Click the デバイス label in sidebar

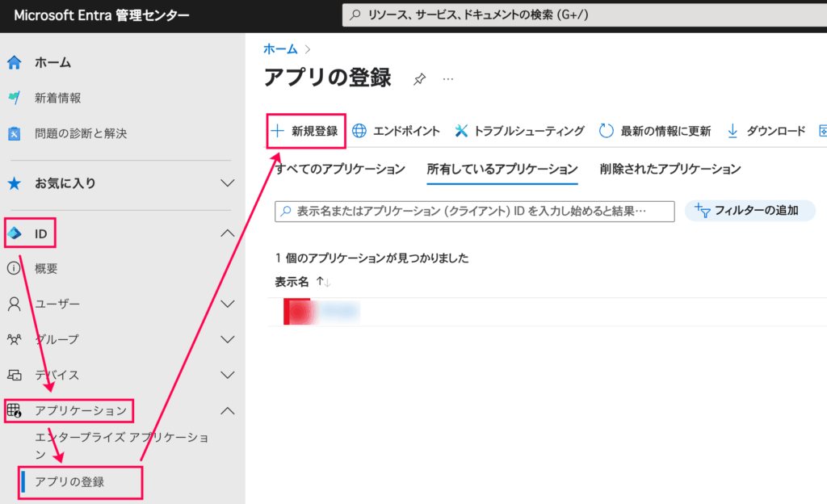point(57,376)
